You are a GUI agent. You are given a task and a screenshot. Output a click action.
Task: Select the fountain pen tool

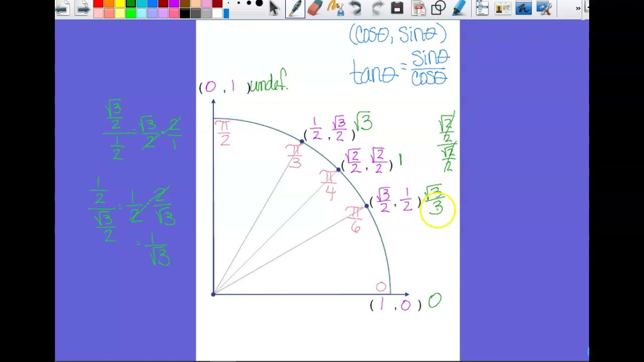(x=295, y=8)
